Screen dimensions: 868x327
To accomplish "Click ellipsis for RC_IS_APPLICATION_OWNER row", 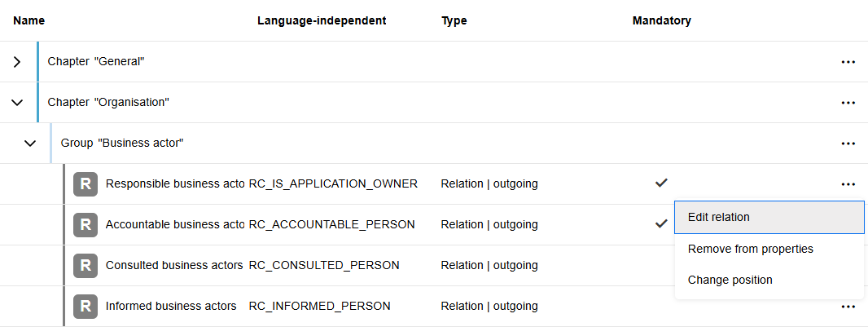I will [x=848, y=184].
